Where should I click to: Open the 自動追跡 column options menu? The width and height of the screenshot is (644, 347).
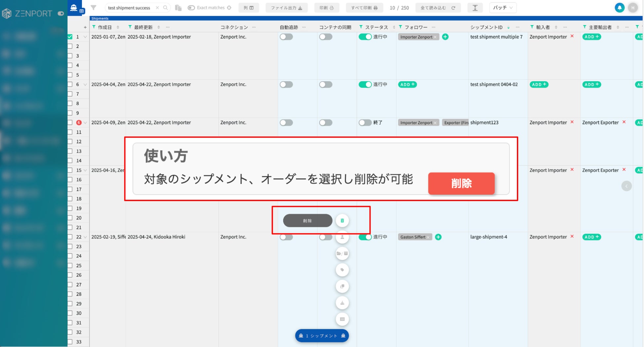(x=304, y=27)
